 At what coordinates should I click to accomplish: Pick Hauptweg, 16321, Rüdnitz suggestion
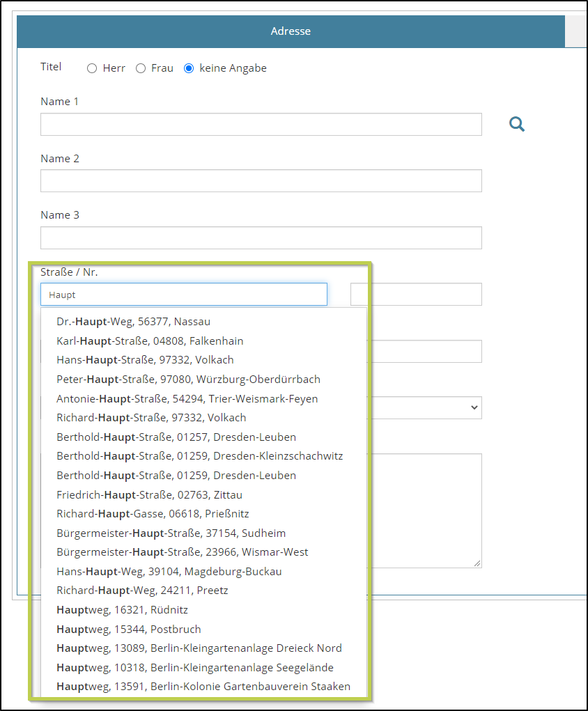tap(122, 610)
